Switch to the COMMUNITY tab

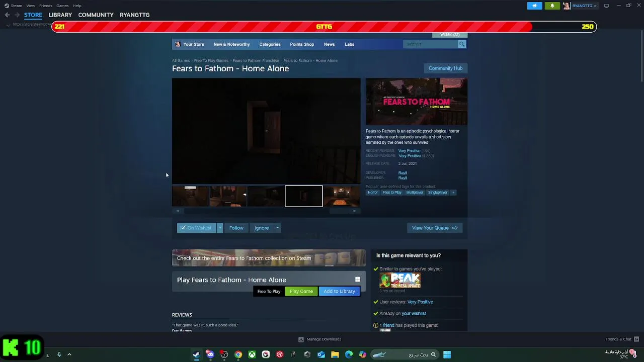[x=96, y=15]
